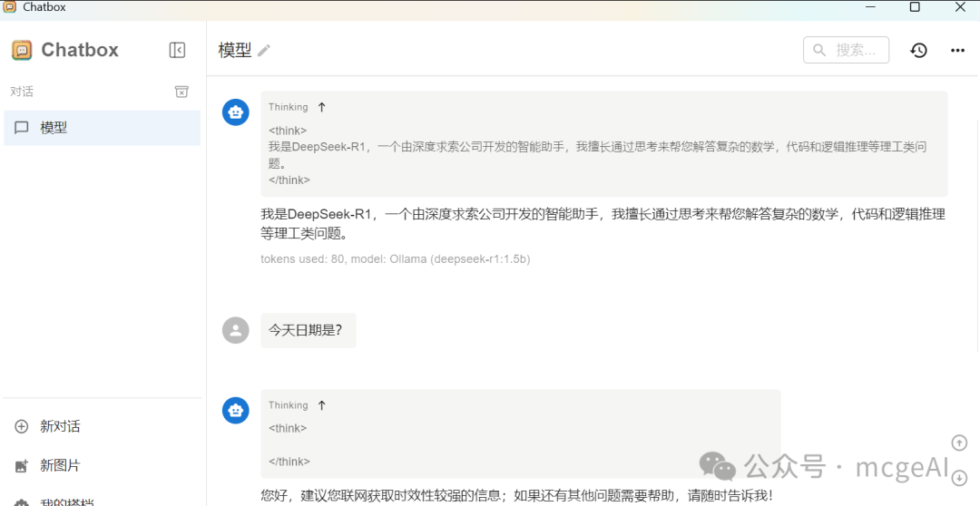
Task: Click the 模型 title in the header
Action: [235, 50]
